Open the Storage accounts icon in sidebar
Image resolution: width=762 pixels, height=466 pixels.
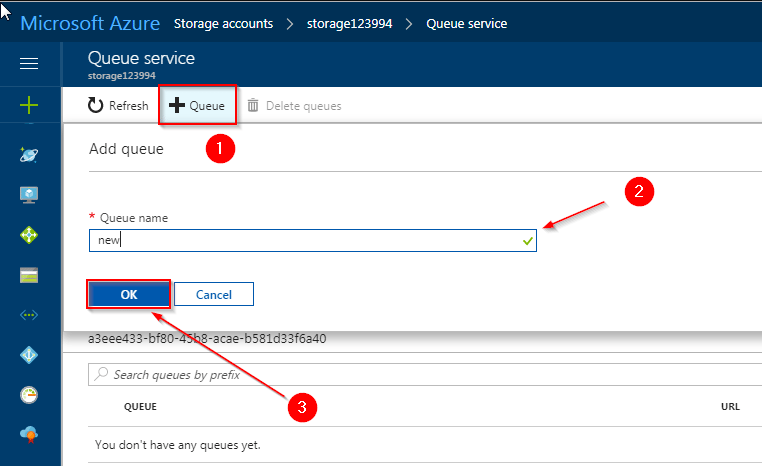29,276
